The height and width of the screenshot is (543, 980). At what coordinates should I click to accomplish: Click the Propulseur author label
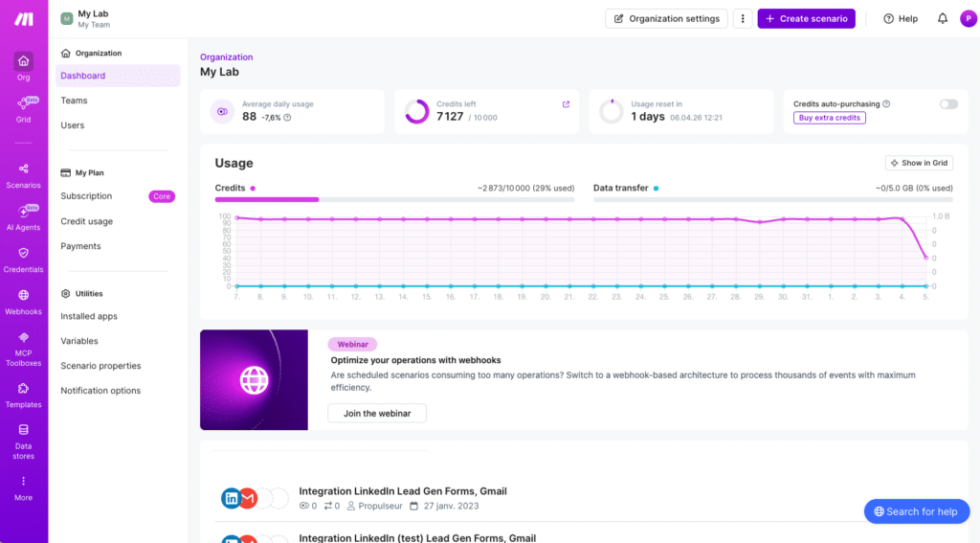click(375, 506)
